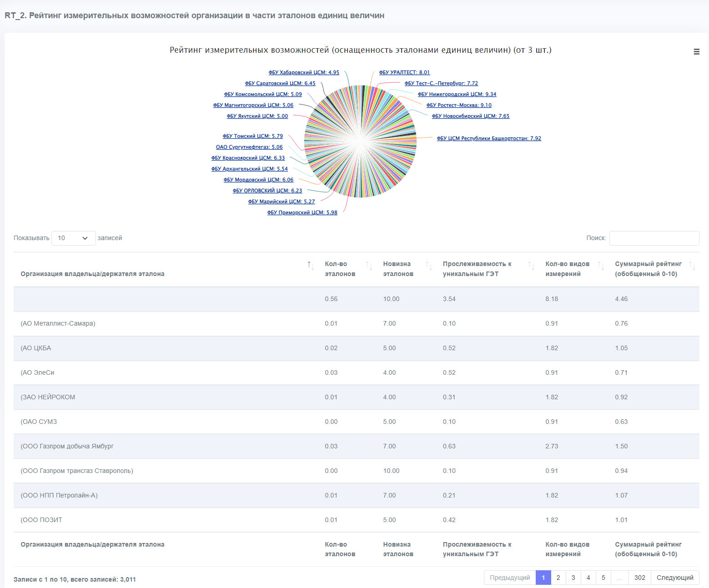The width and height of the screenshot is (709, 588).
Task: Open the chart hamburger menu icon
Action: click(696, 52)
